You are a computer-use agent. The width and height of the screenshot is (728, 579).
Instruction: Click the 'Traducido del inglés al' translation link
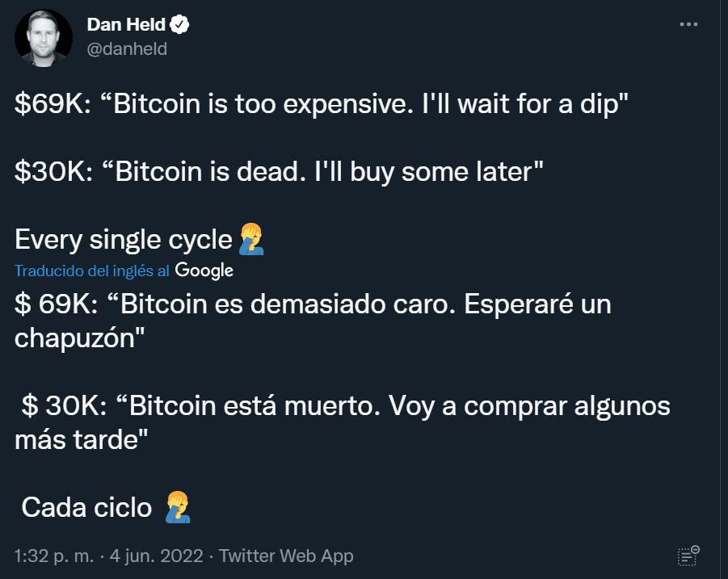[91, 271]
